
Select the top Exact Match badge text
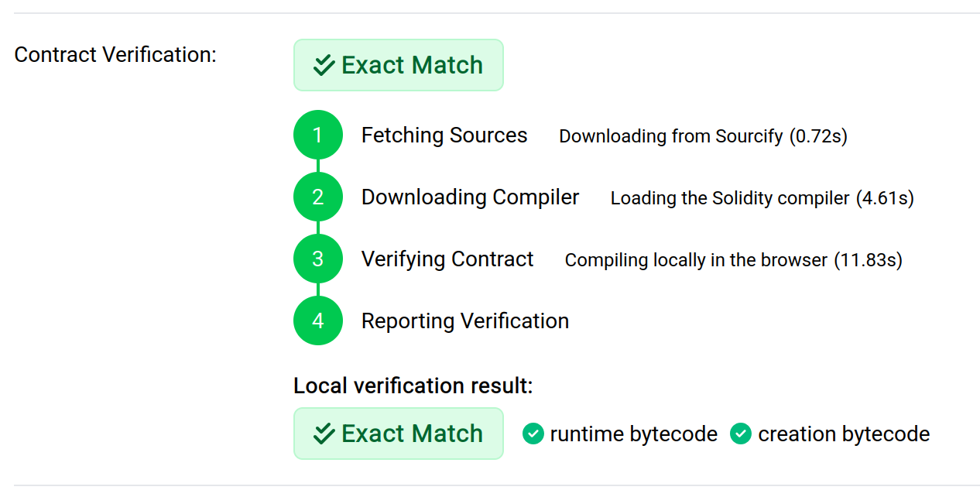[x=412, y=66]
